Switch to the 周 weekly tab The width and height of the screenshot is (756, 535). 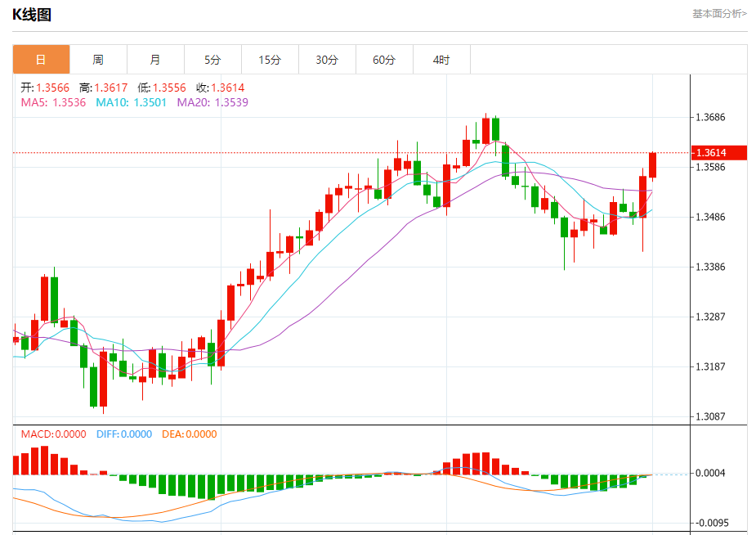98,60
